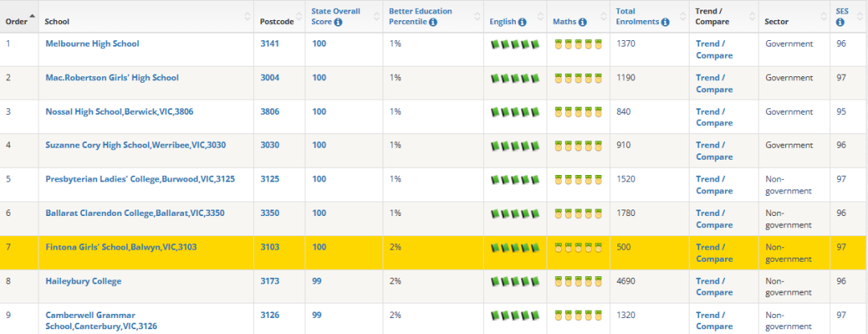
Task: Click postcode 3004 link
Action: [269, 77]
